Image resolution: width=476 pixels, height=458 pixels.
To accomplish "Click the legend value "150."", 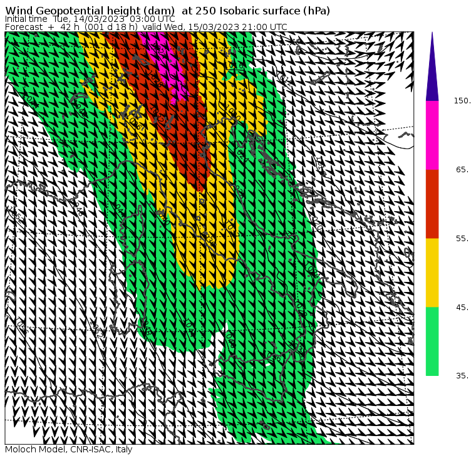I will pyautogui.click(x=462, y=101).
